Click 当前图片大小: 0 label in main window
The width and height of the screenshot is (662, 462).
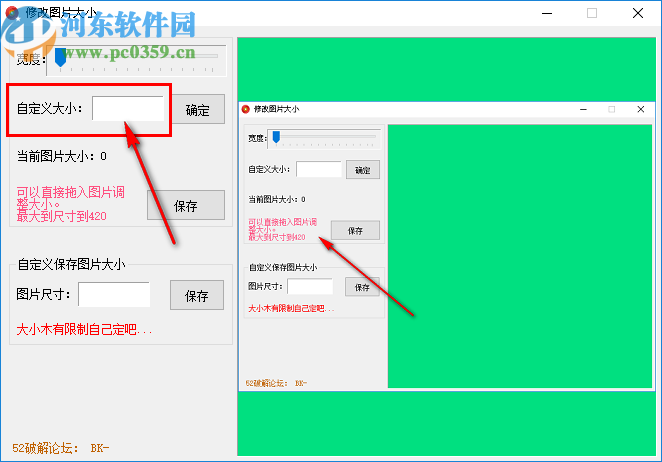(x=62, y=157)
